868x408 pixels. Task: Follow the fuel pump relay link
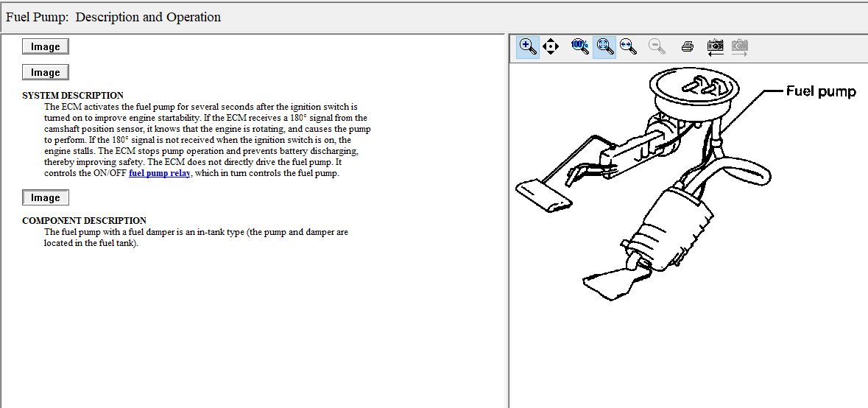click(x=160, y=173)
